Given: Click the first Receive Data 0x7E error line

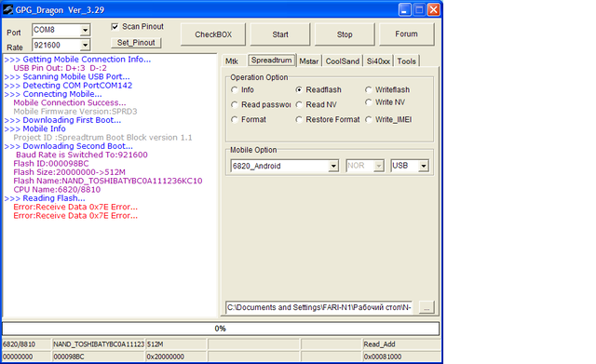Looking at the screenshot, I should [75, 207].
